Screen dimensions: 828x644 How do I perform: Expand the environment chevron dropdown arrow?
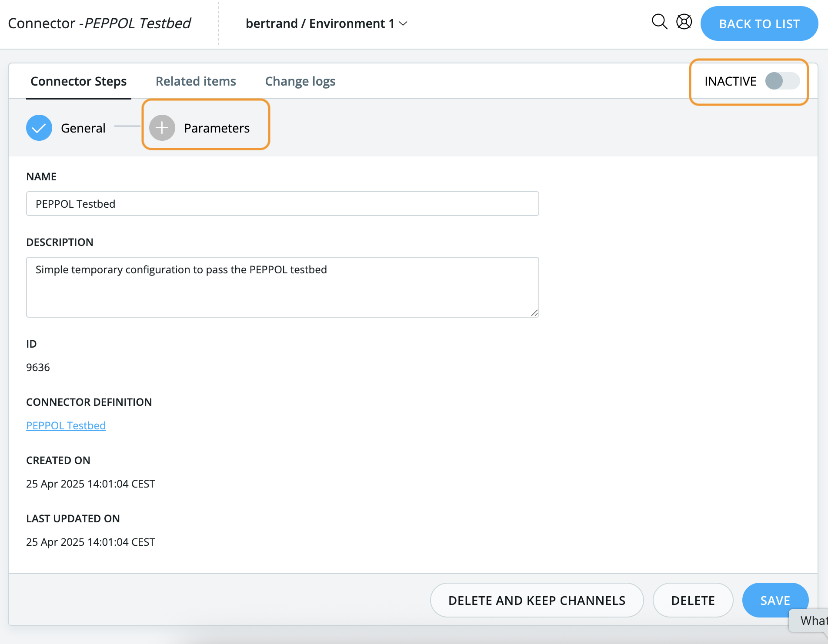404,23
